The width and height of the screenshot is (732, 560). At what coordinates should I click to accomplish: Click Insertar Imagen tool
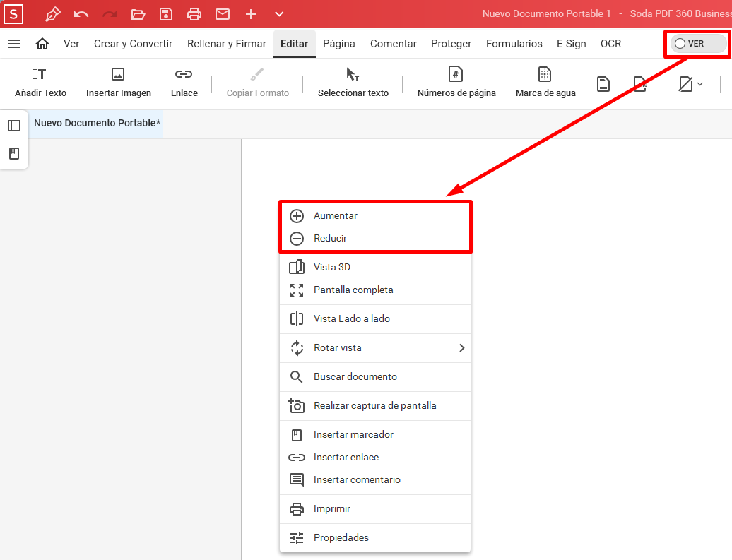coord(118,83)
